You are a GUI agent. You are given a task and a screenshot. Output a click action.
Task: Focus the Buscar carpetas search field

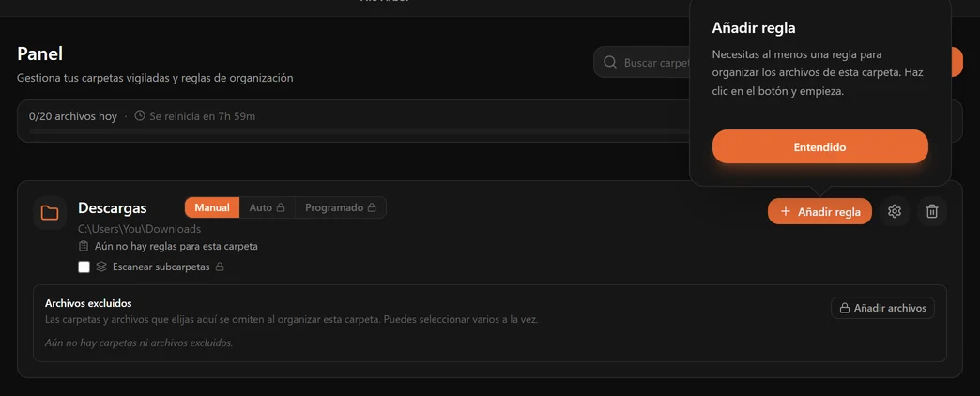coord(642,63)
